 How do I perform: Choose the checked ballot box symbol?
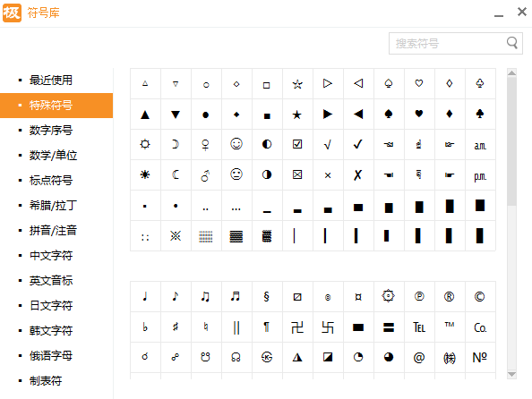(x=297, y=144)
